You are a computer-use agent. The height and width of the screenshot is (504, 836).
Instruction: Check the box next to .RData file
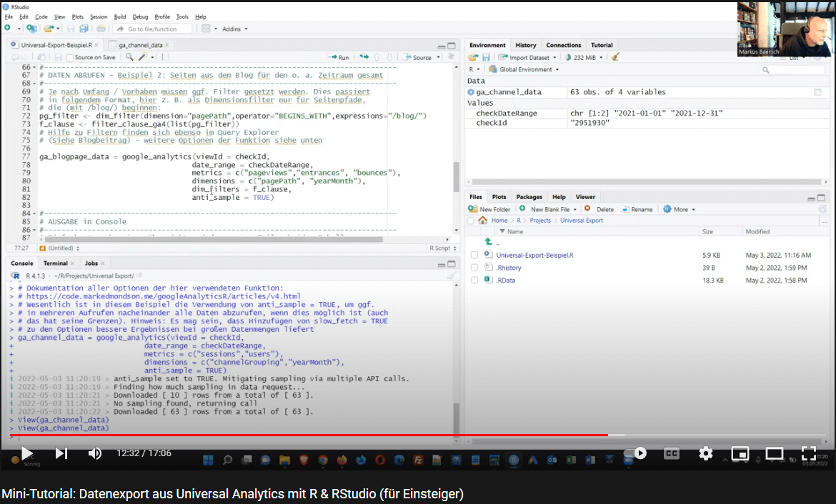click(474, 281)
